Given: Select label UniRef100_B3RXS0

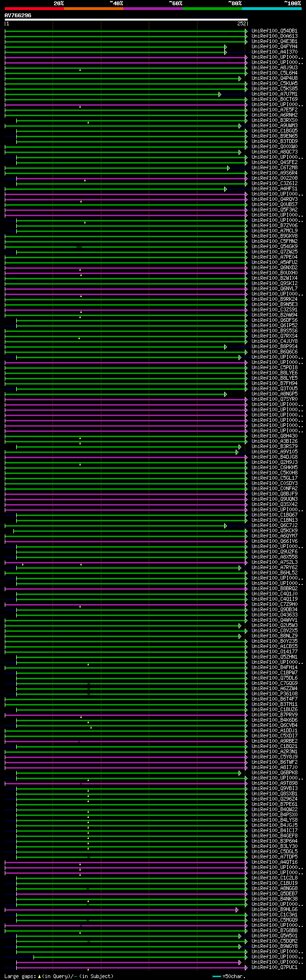Looking at the screenshot, I should click(x=274, y=121).
